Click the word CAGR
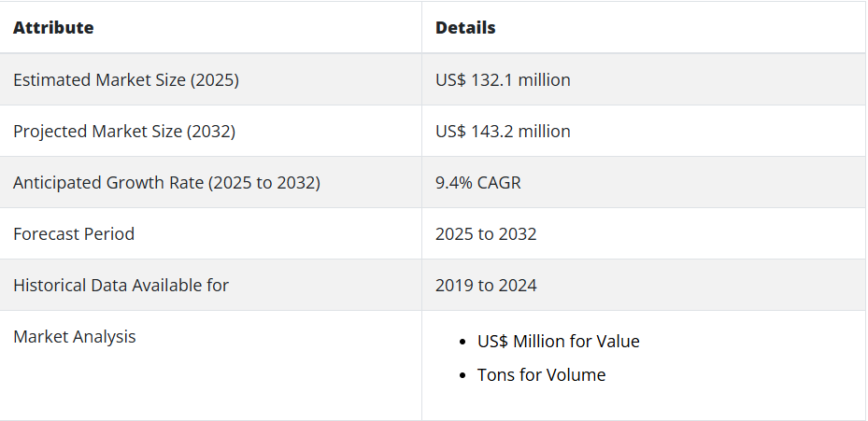The image size is (868, 421). click(499, 183)
